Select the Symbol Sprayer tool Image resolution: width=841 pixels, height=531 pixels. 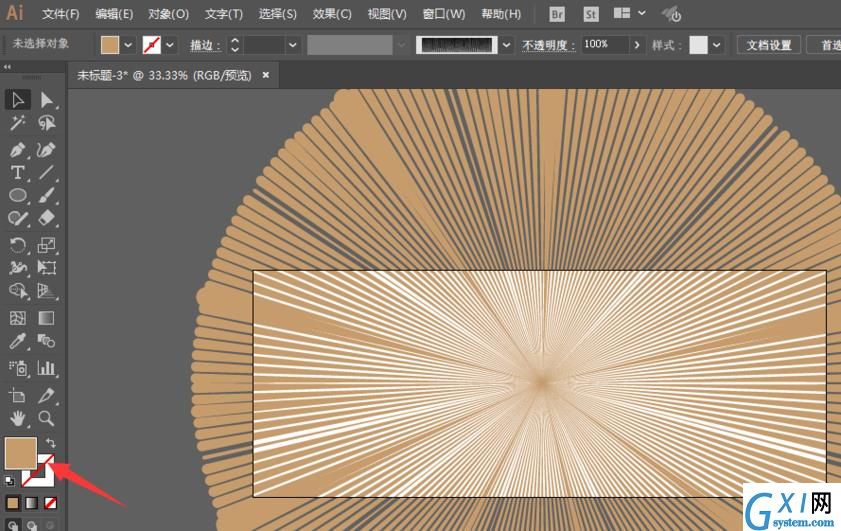tap(18, 368)
